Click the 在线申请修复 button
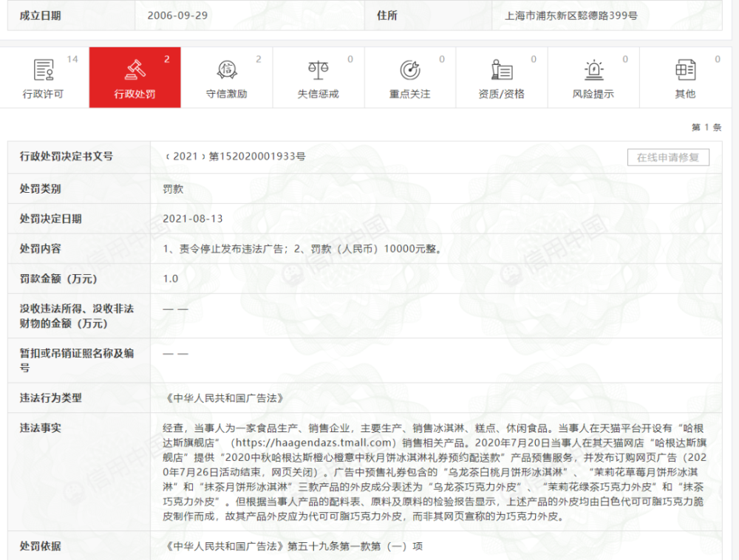The image size is (739, 560). pyautogui.click(x=668, y=157)
